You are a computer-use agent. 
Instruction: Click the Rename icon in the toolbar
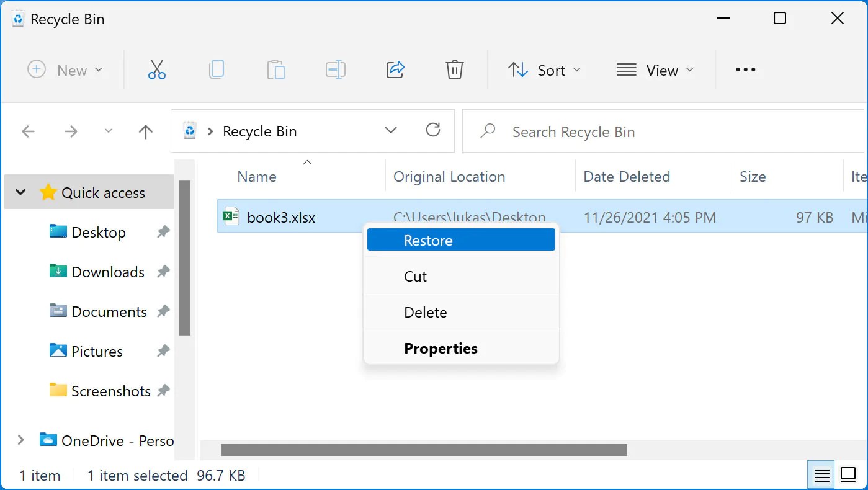click(335, 69)
